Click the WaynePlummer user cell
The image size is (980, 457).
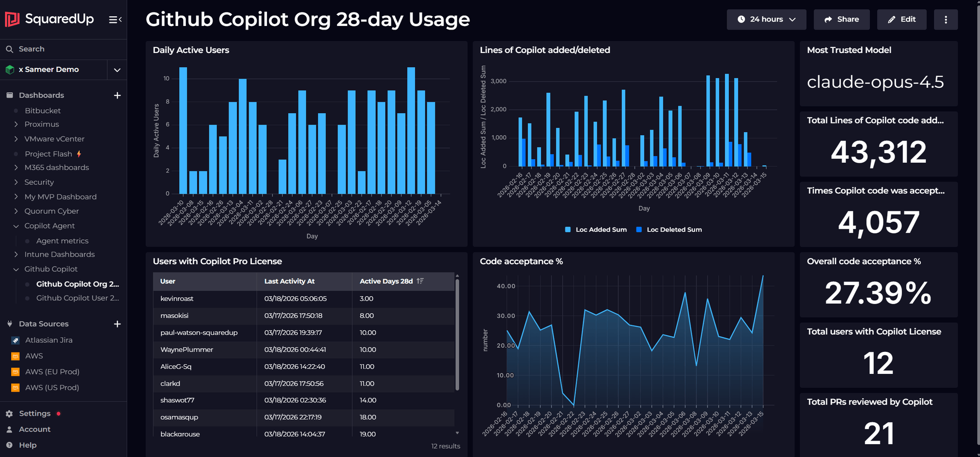pyautogui.click(x=205, y=349)
